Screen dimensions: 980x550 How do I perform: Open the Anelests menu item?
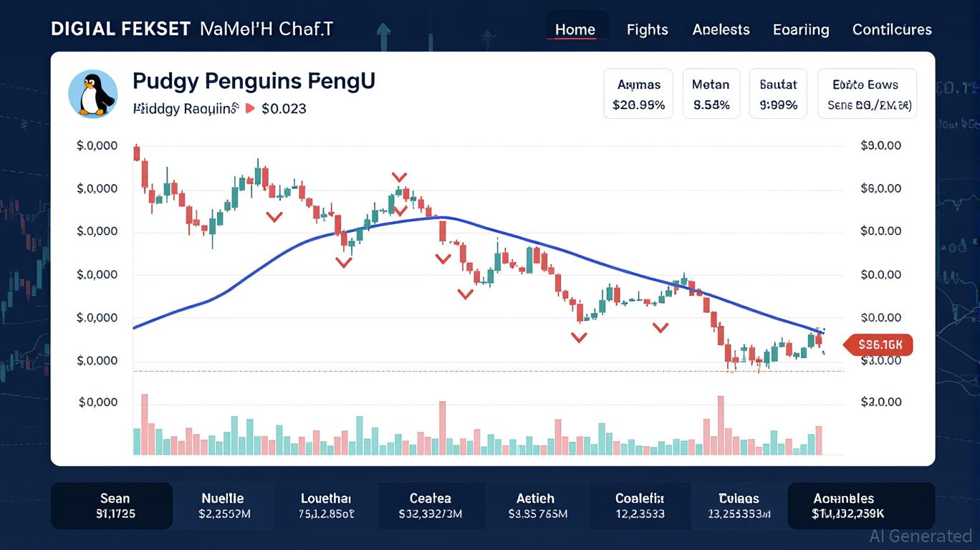[x=721, y=29]
